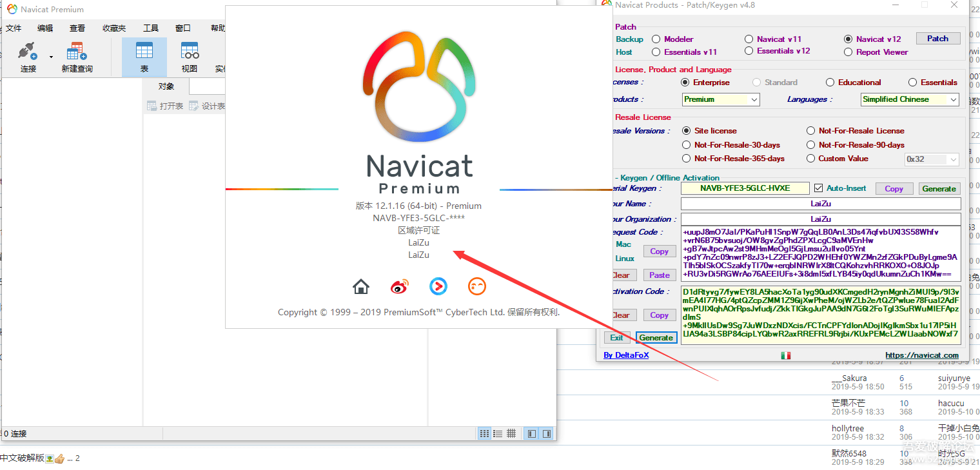
Task: Toggle the left pane icon in status bar
Action: click(x=532, y=434)
